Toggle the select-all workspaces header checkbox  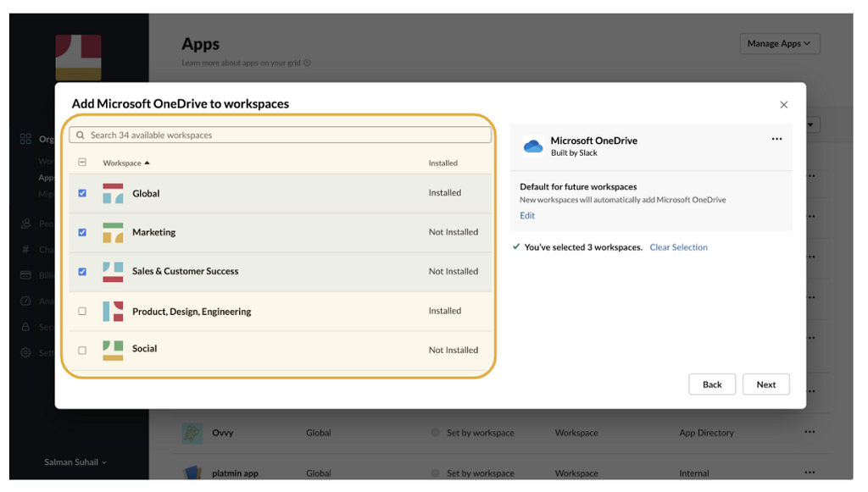82,162
